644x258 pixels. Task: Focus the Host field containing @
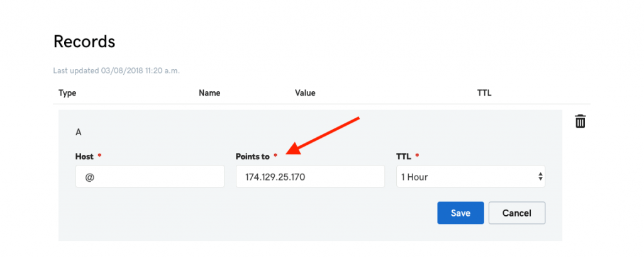tap(150, 176)
